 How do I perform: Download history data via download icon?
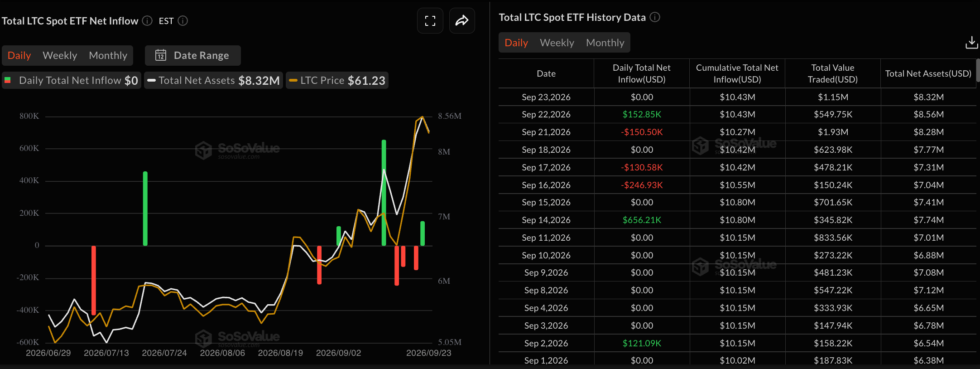[972, 43]
